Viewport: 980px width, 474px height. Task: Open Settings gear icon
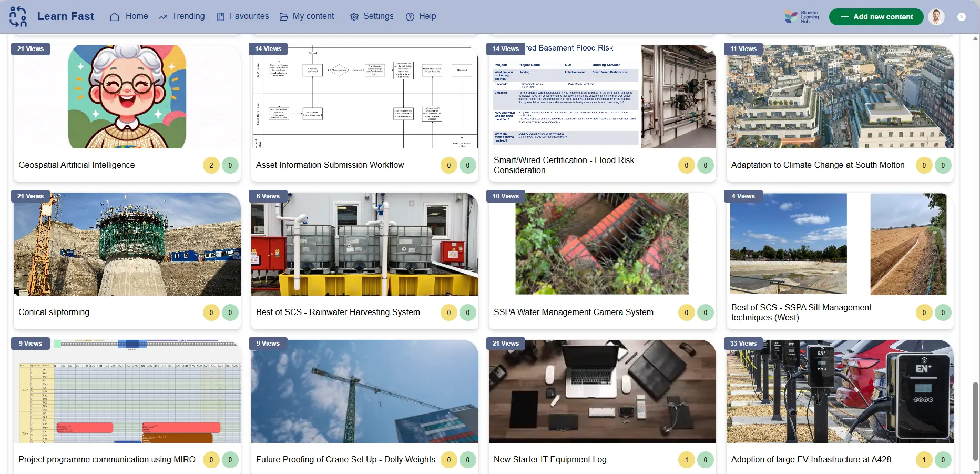tap(354, 17)
